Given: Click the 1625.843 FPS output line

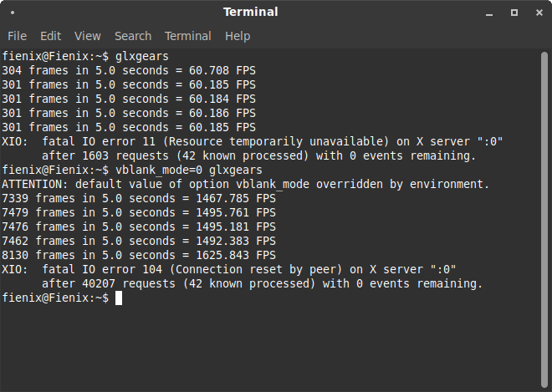Looking at the screenshot, I should (139, 255).
